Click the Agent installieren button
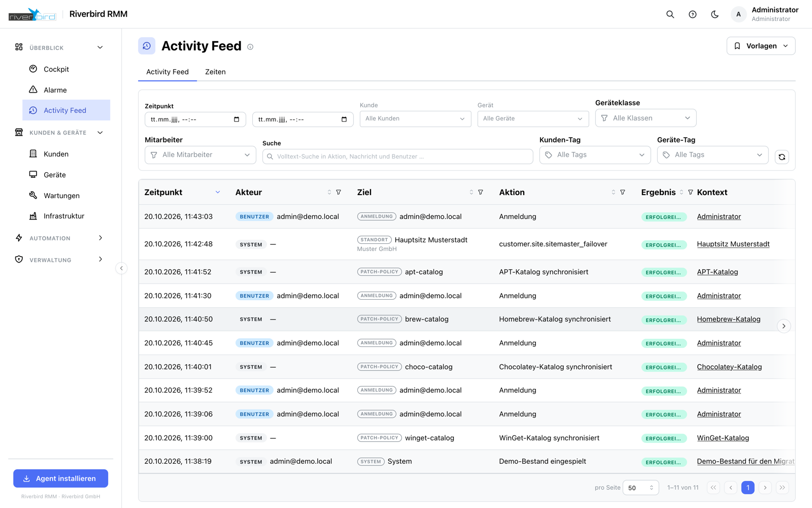Viewport: 812px width, 508px height. [x=61, y=479]
